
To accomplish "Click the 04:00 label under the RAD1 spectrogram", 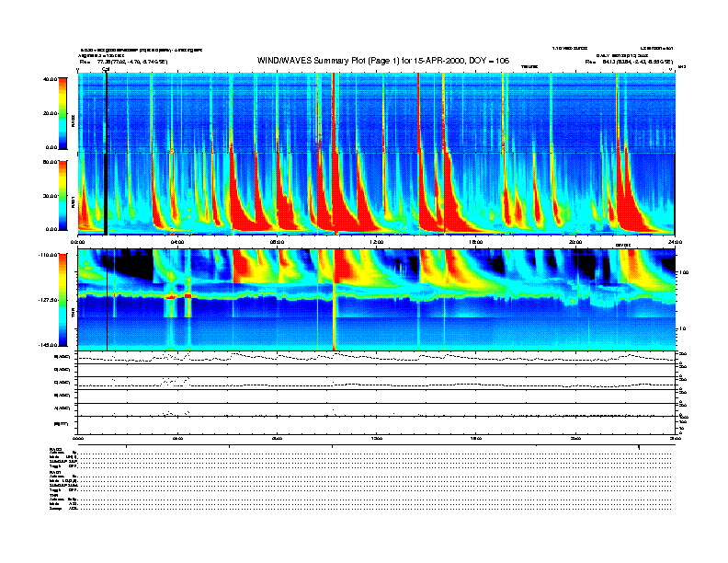I will point(177,242).
